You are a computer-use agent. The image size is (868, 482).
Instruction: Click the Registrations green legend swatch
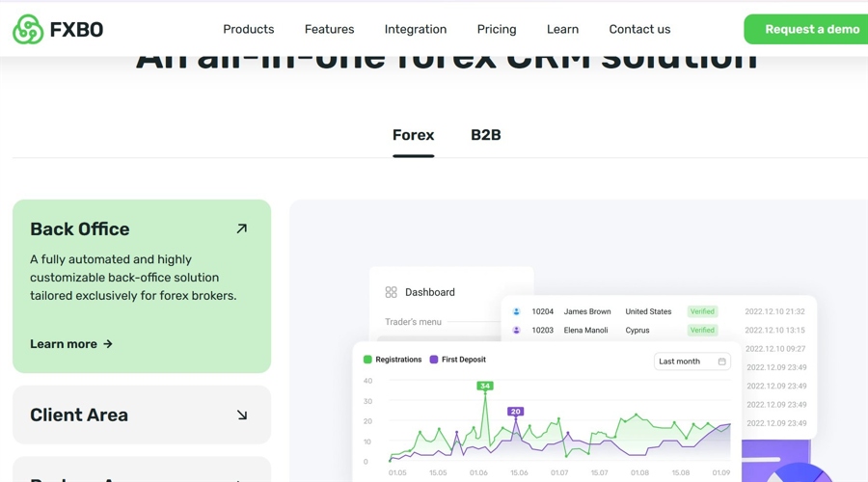click(x=367, y=360)
